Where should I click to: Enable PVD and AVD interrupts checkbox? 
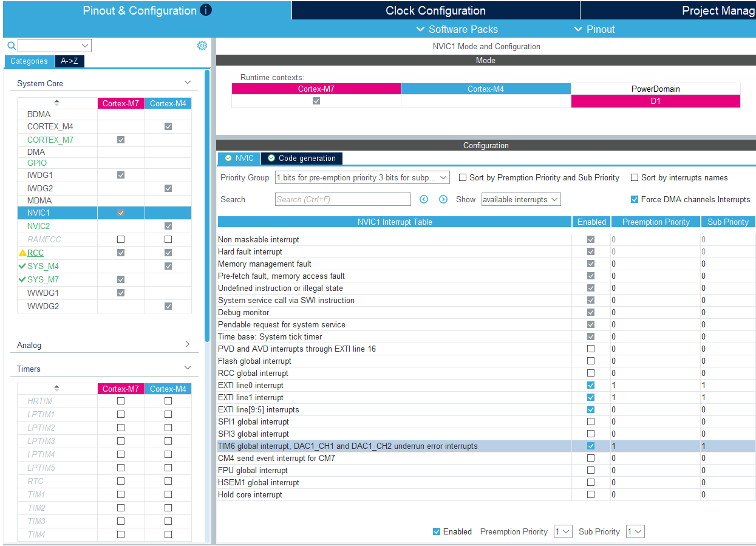coord(591,349)
